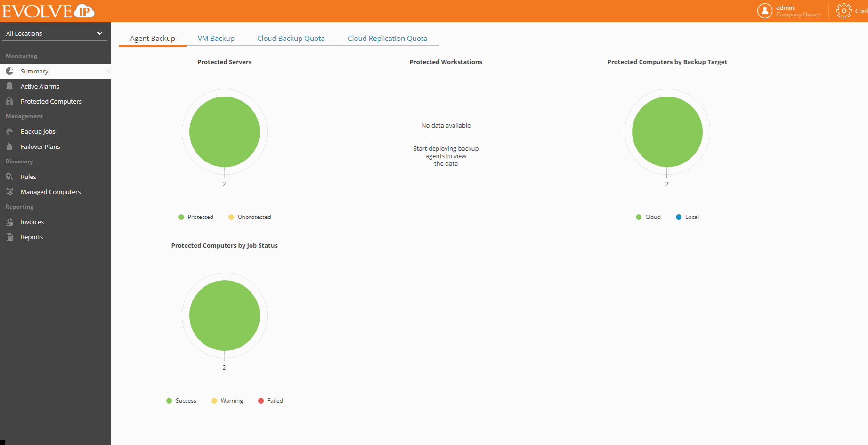Open the Cloud Backup Quota tab

pos(291,39)
